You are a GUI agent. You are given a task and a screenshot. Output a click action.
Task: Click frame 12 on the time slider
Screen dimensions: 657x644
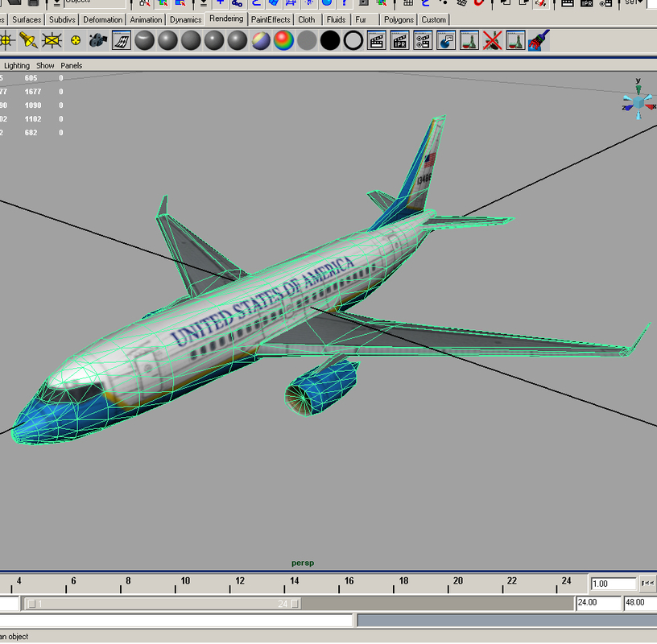pyautogui.click(x=240, y=583)
